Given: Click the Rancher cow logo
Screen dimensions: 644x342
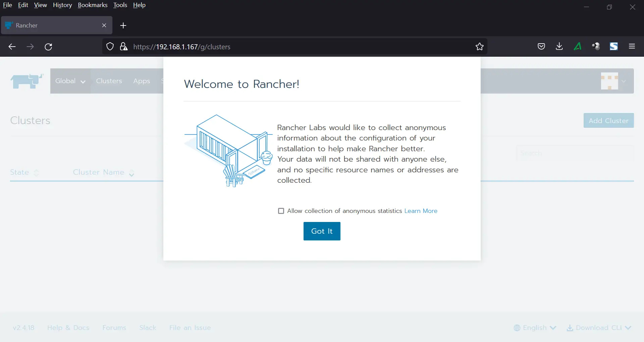Looking at the screenshot, I should [27, 81].
